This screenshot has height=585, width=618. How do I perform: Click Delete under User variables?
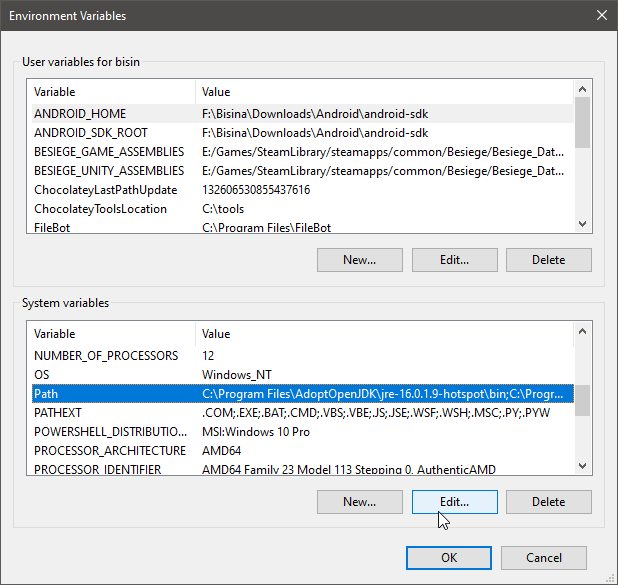pyautogui.click(x=548, y=260)
